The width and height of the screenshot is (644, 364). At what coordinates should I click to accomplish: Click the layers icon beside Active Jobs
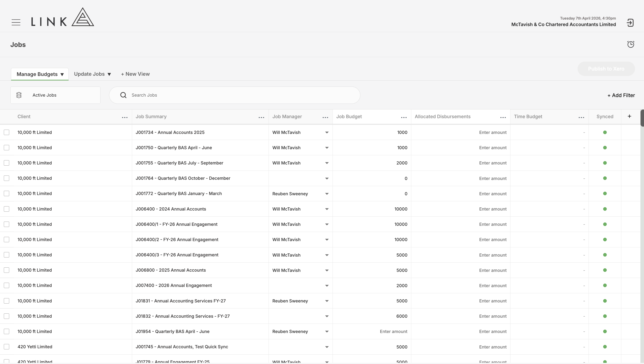click(19, 95)
